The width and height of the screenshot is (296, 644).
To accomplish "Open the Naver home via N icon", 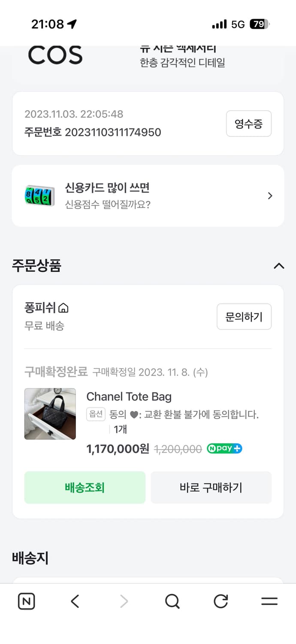I will tap(26, 601).
